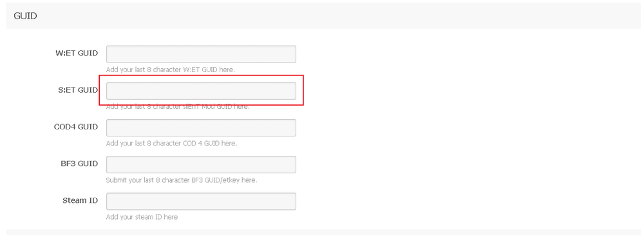Click hint 'Add your last 8 character COD 4 GUID here.'
Viewport: 644px width, 235px height.
click(x=171, y=144)
